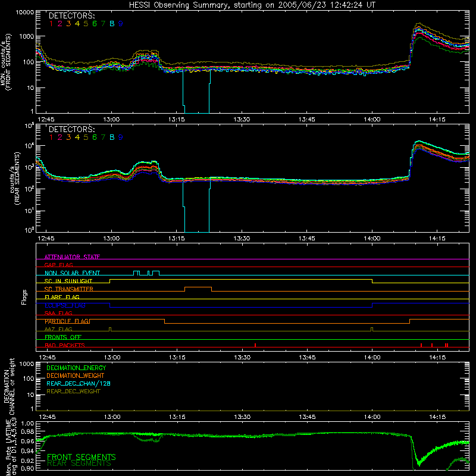Click the NON SOLAR EVENT flag label
Screen dimensions: 476x476
click(x=72, y=273)
